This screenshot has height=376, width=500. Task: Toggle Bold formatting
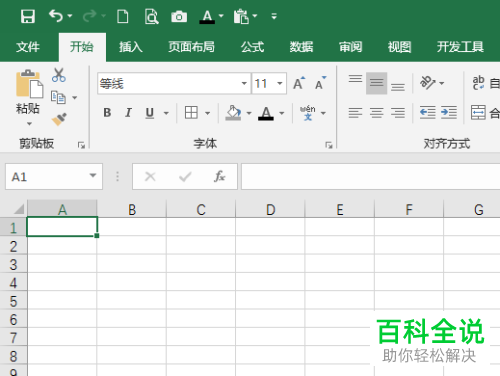click(x=107, y=113)
